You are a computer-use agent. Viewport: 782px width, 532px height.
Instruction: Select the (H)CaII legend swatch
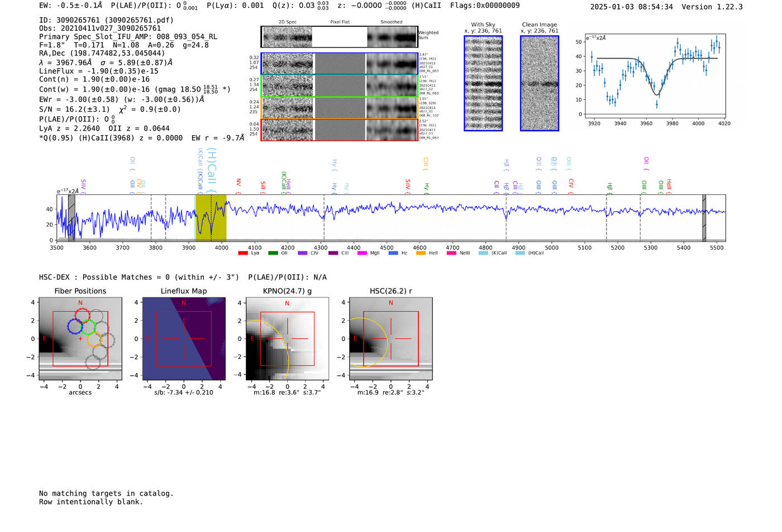pos(520,253)
